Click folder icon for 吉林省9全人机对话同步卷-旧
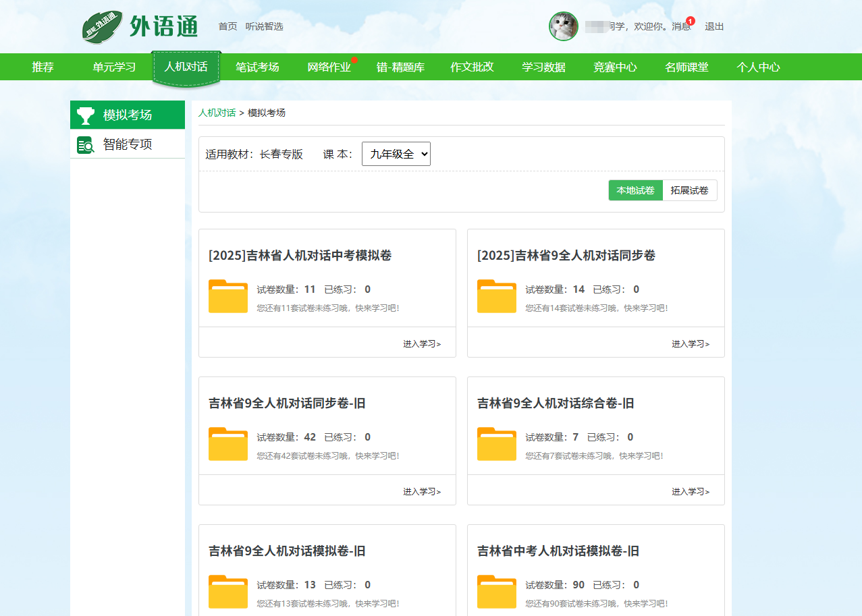 click(228, 444)
